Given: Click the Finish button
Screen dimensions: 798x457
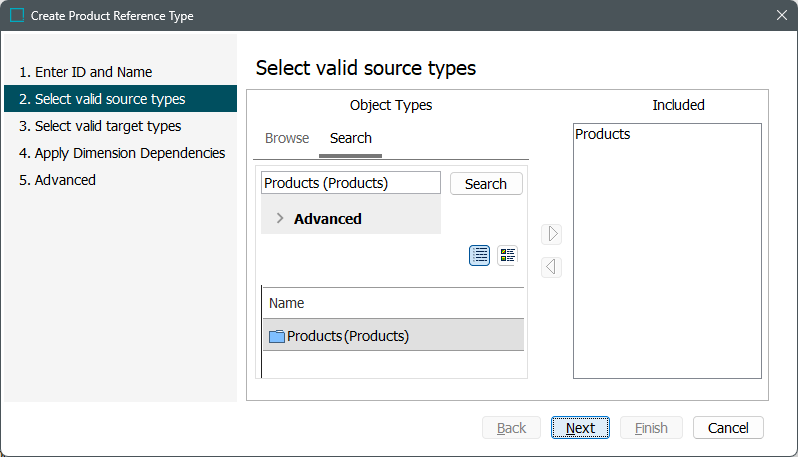Looking at the screenshot, I should 651,427.
